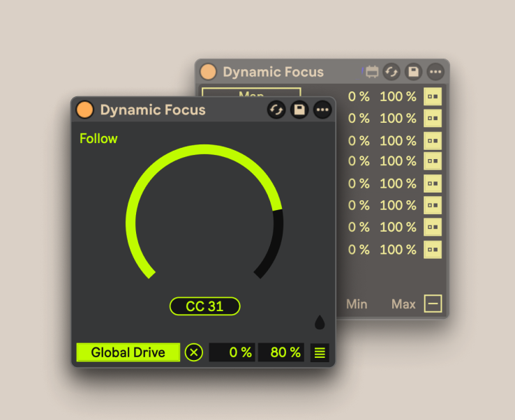Viewport: 515px width, 420px height.
Task: Click the Min column label in rear window
Action: 357,304
